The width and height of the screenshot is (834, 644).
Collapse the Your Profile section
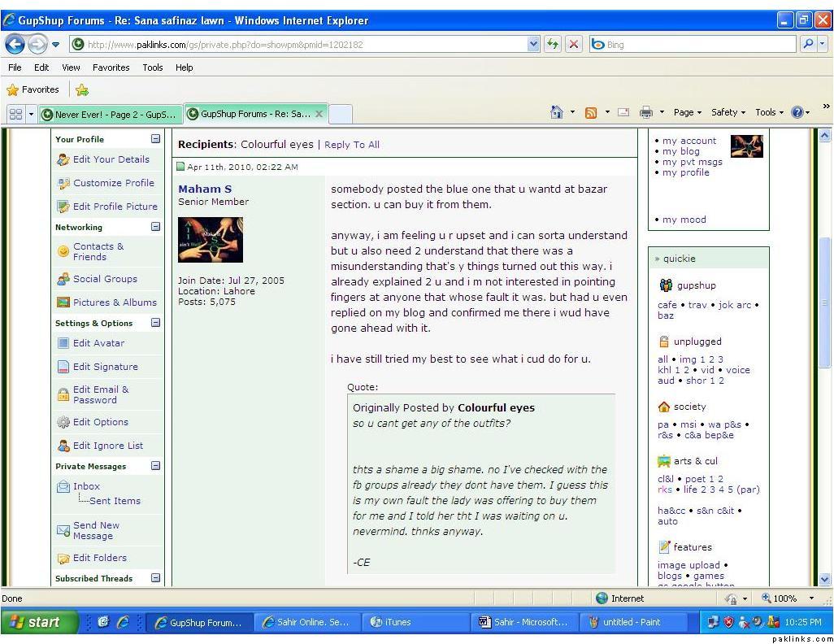(x=155, y=139)
